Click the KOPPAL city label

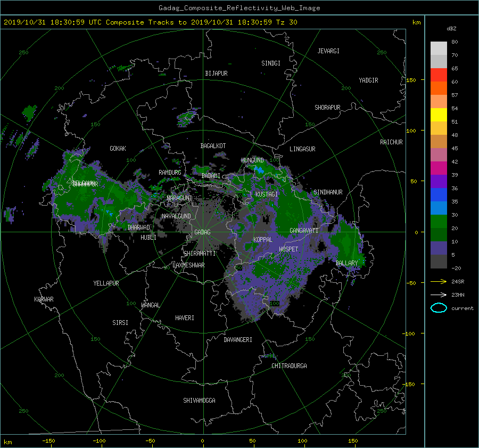click(263, 240)
